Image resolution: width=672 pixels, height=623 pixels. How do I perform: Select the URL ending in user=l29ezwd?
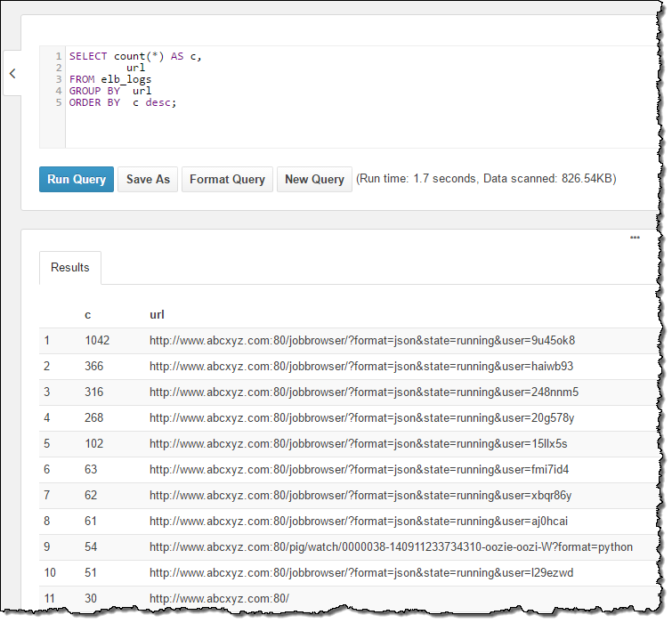click(361, 572)
